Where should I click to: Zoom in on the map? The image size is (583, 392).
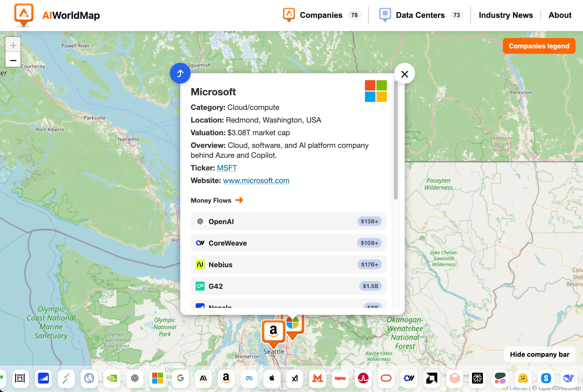13,45
